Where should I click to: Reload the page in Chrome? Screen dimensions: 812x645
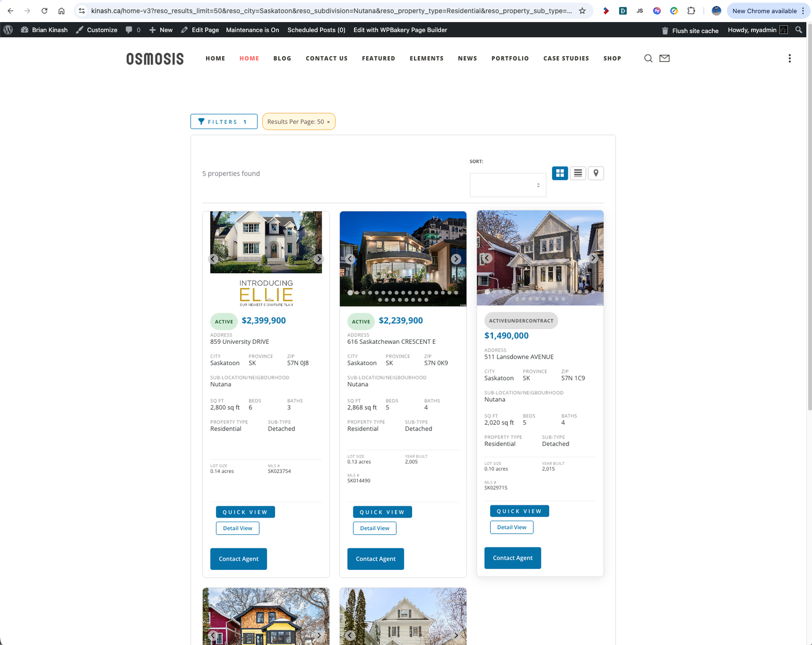pyautogui.click(x=44, y=11)
